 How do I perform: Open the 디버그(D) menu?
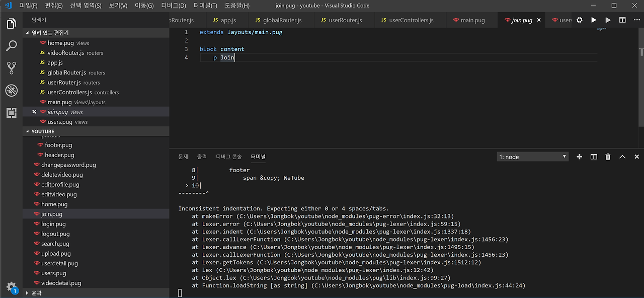click(x=174, y=6)
